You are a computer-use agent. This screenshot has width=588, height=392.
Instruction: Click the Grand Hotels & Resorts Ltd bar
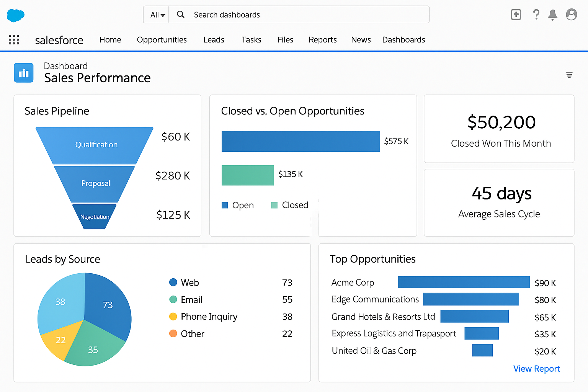474,316
